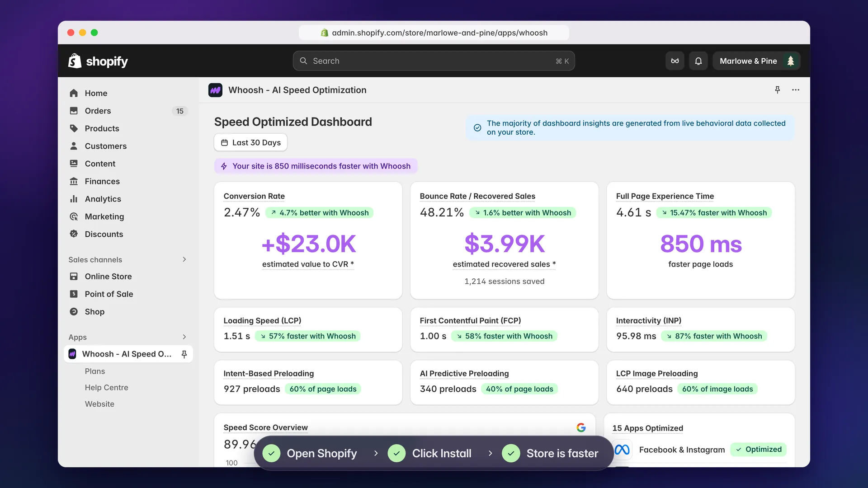The image size is (868, 488).
Task: Open Discounts page
Action: [x=128, y=234]
